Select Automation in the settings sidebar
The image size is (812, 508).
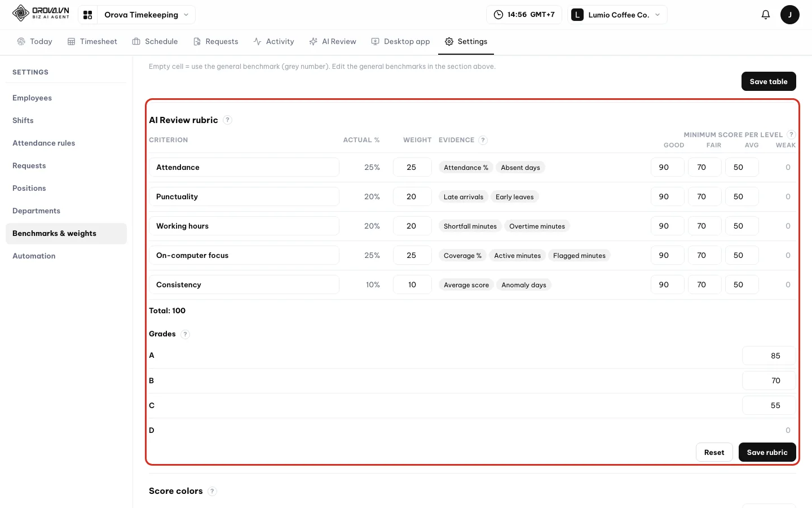[66, 256]
